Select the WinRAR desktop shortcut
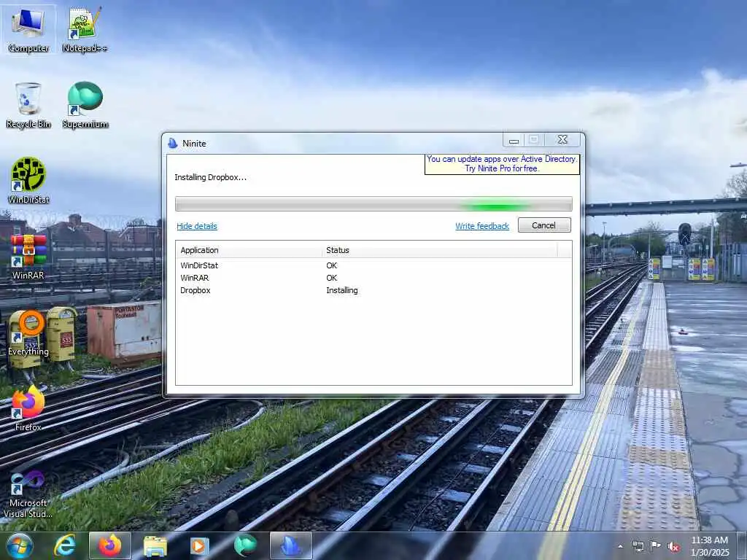 28,257
